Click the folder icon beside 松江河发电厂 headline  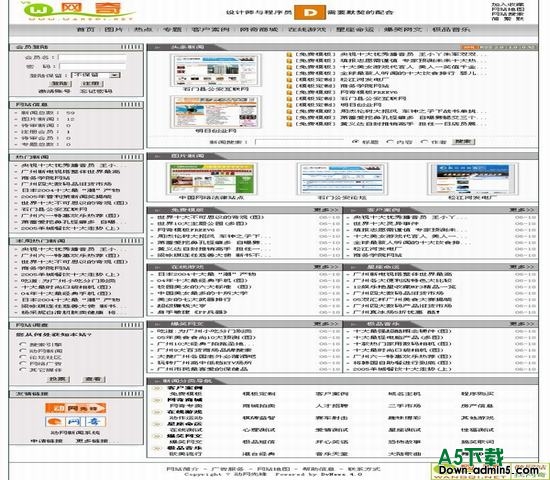tap(289, 80)
